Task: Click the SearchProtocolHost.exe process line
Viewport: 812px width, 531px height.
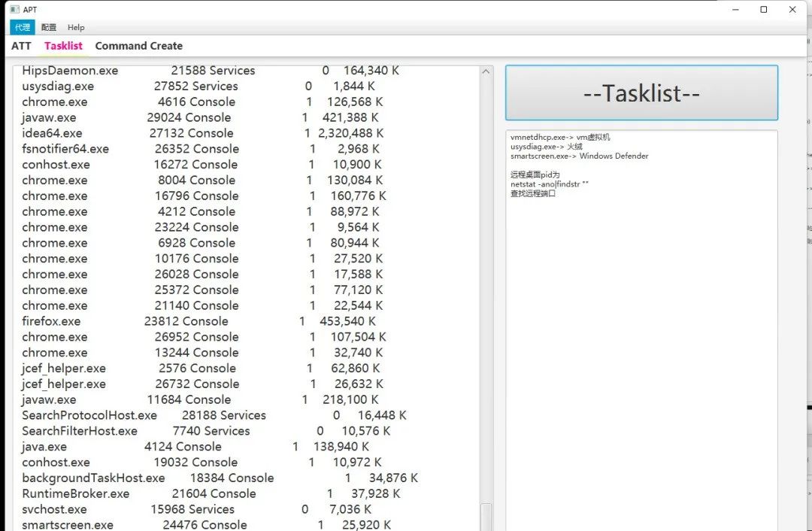Action: tap(214, 415)
